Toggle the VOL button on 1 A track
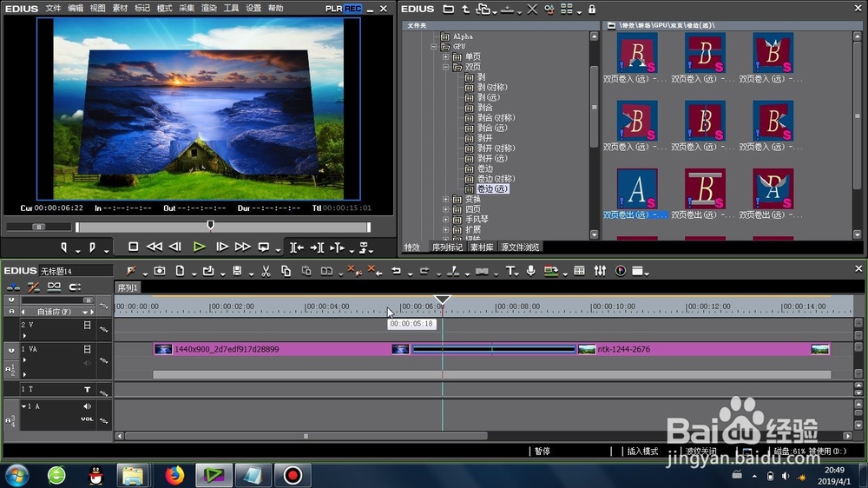 87,419
